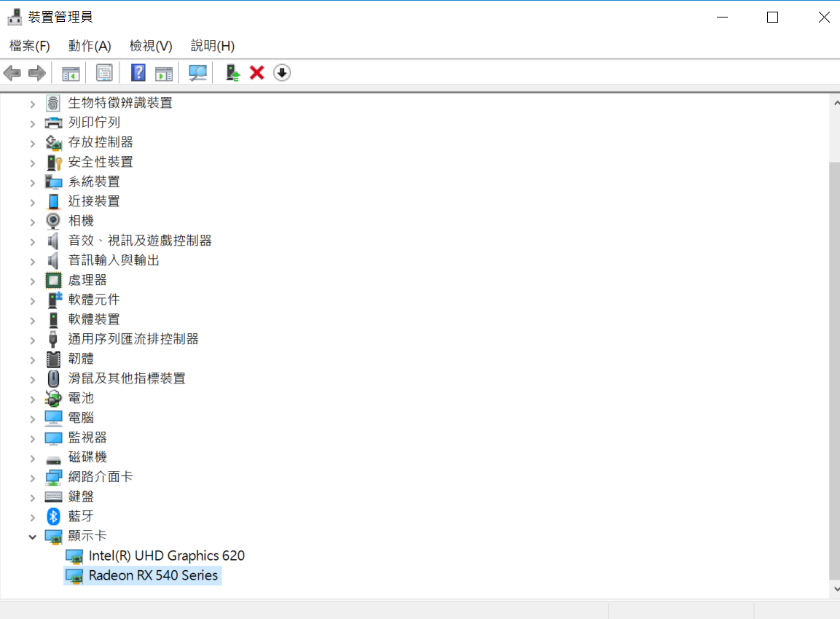Collapse the 顯示卡 node
This screenshot has height=619, width=840.
(32, 537)
